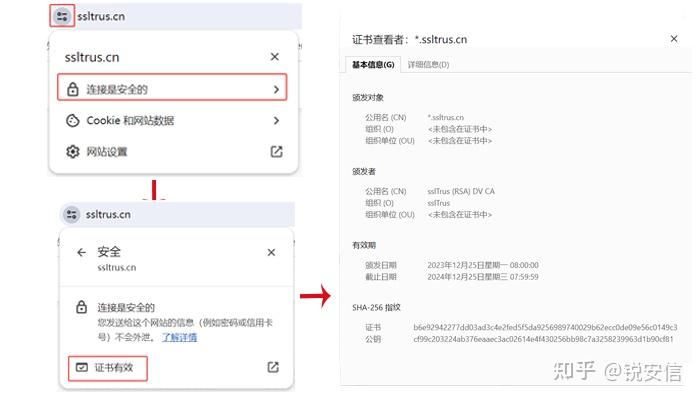Image resolution: width=700 pixels, height=400 pixels.
Task: Click the site info icon in lower ssltrus.cn address bar
Action: click(71, 214)
